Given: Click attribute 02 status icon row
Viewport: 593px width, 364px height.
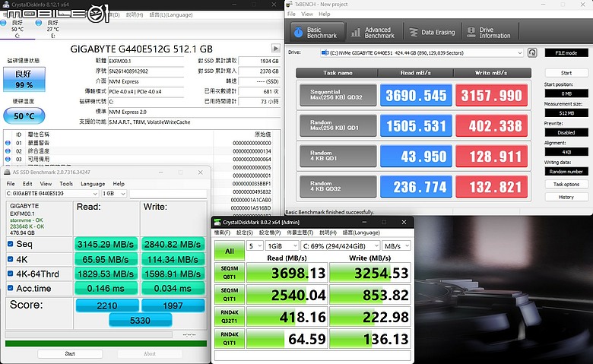Looking at the screenshot, I should click(x=8, y=150).
